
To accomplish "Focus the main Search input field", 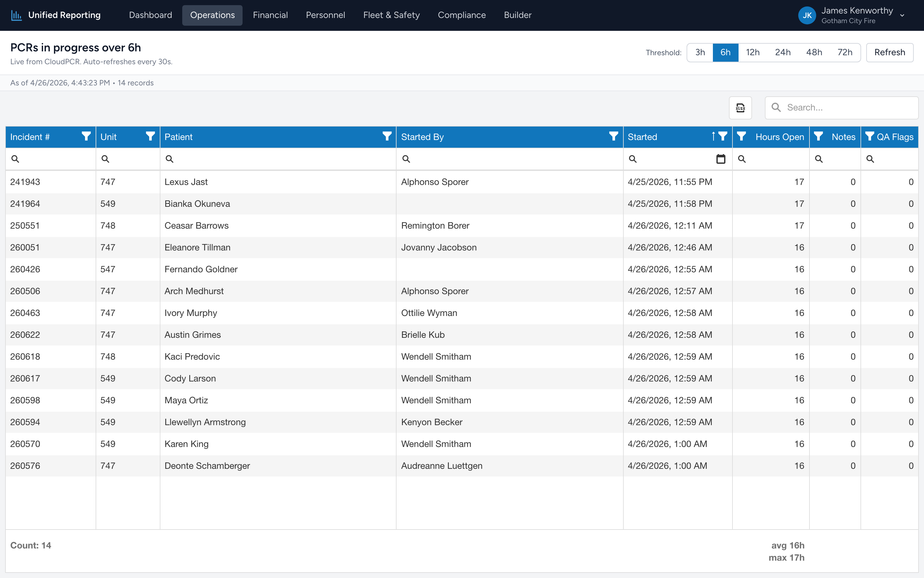I will [842, 108].
